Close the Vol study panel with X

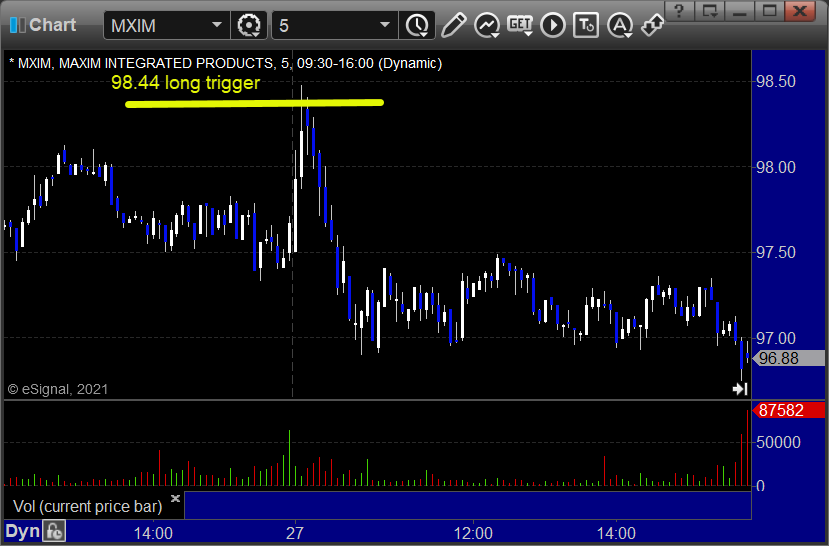coord(176,498)
